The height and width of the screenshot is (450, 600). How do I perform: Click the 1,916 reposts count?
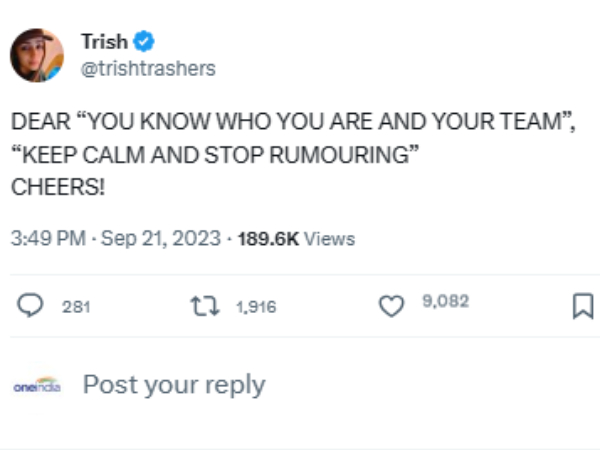(254, 307)
